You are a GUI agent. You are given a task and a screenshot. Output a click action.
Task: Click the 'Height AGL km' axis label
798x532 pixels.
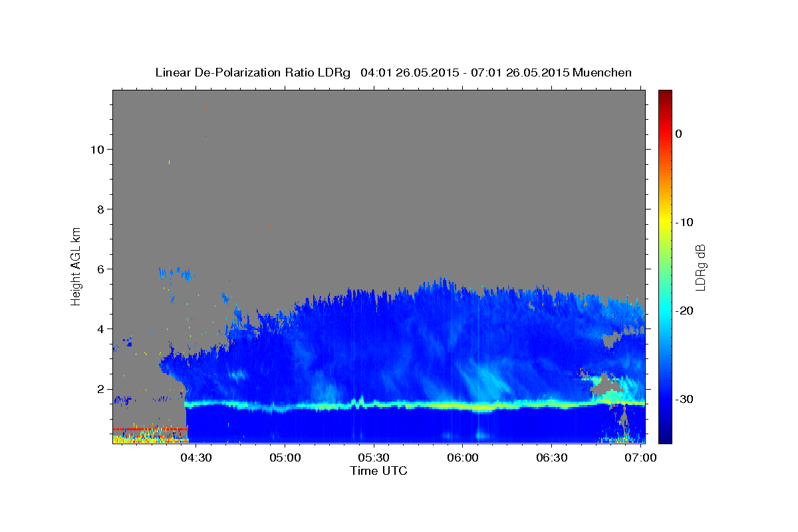point(76,265)
